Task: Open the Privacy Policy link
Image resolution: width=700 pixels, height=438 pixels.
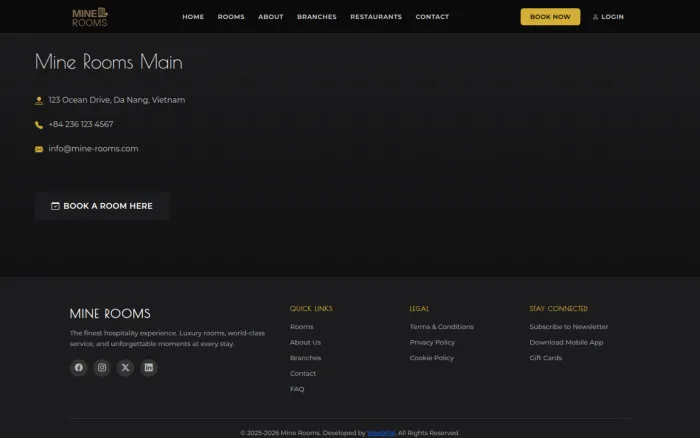Action: (x=432, y=342)
